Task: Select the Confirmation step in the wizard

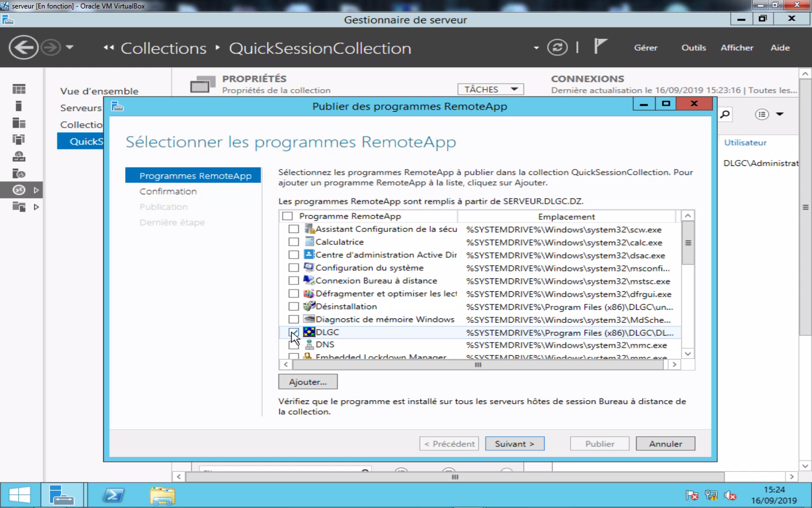Action: click(x=168, y=191)
